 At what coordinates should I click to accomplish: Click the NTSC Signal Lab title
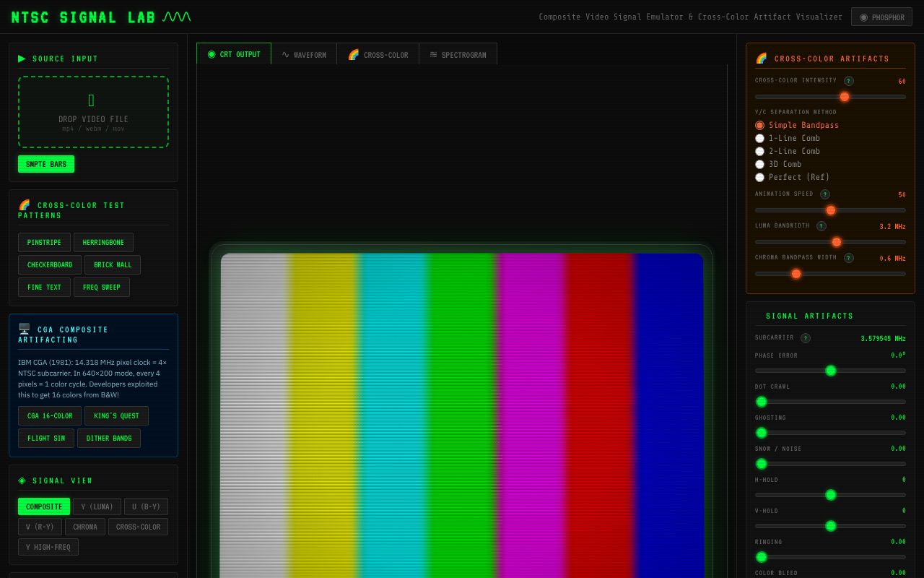coord(84,17)
